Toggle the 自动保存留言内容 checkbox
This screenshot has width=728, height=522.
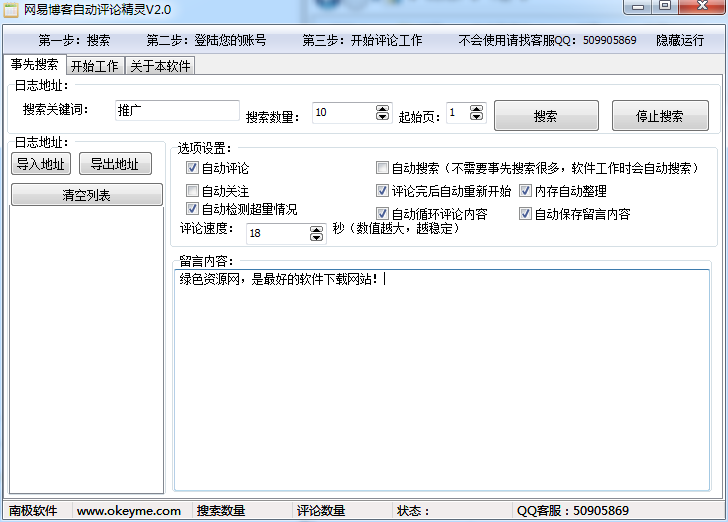pos(525,214)
